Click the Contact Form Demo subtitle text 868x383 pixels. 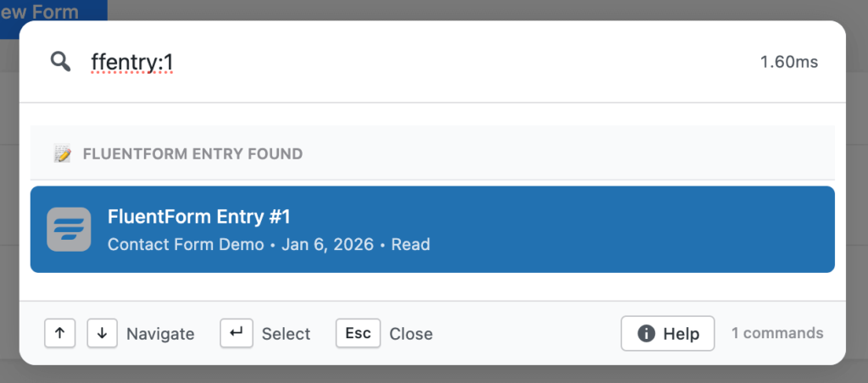[x=186, y=245]
